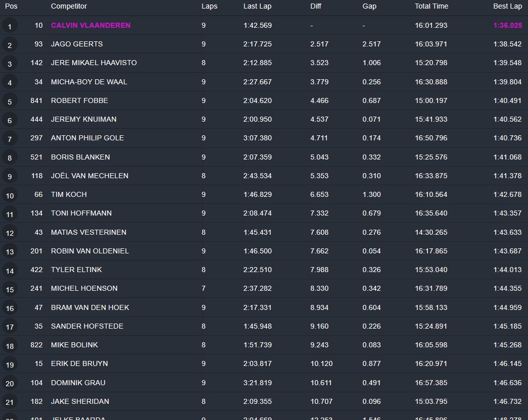Select competitor JAGO GEERTS

[77, 44]
